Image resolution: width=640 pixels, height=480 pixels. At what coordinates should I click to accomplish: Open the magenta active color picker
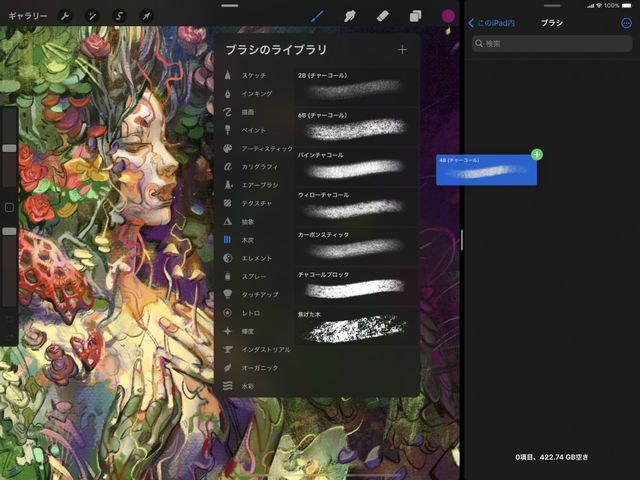[x=448, y=16]
